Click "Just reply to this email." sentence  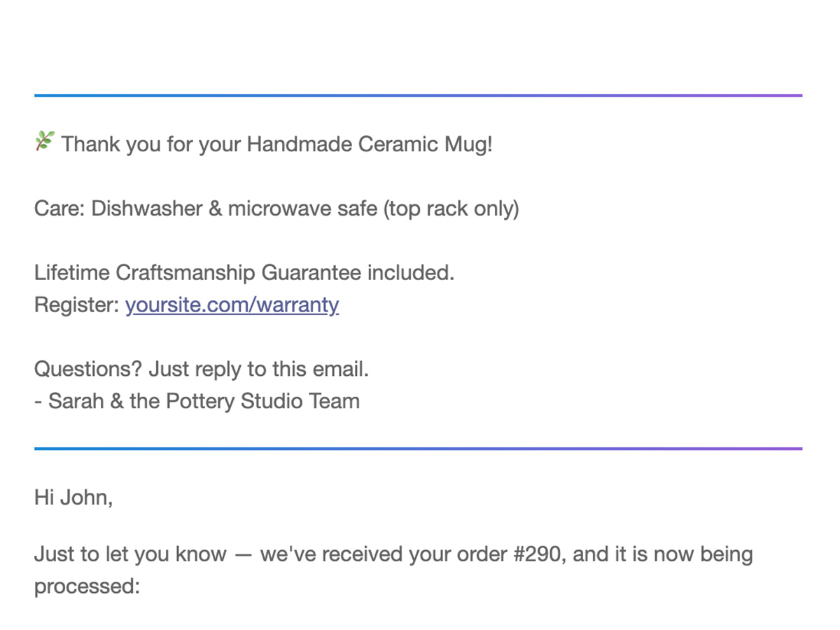pos(259,369)
